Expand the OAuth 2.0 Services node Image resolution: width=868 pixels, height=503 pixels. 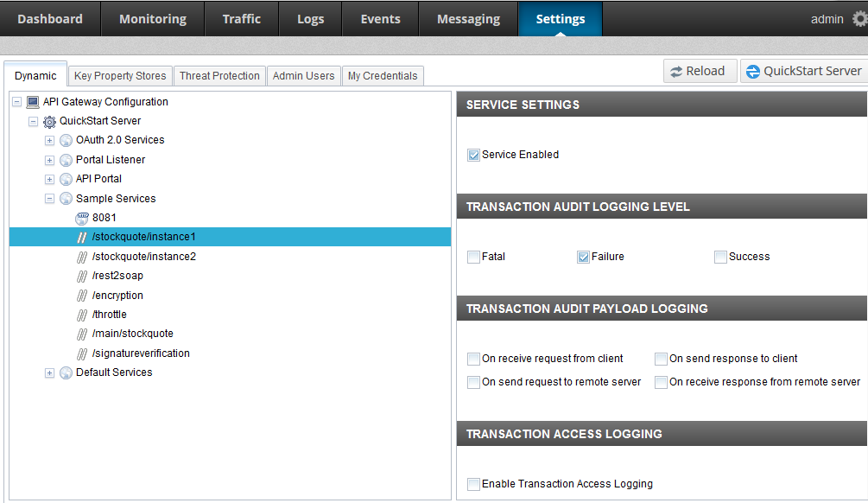[49, 140]
